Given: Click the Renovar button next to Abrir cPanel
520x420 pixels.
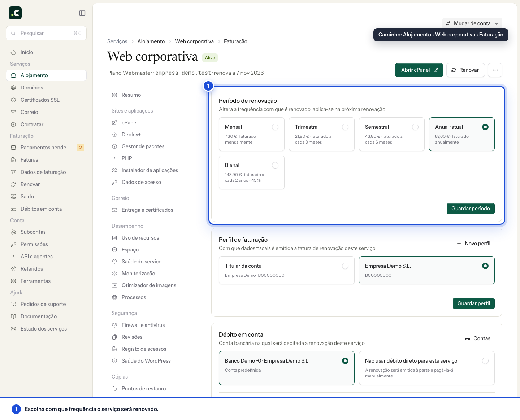Looking at the screenshot, I should pyautogui.click(x=465, y=70).
